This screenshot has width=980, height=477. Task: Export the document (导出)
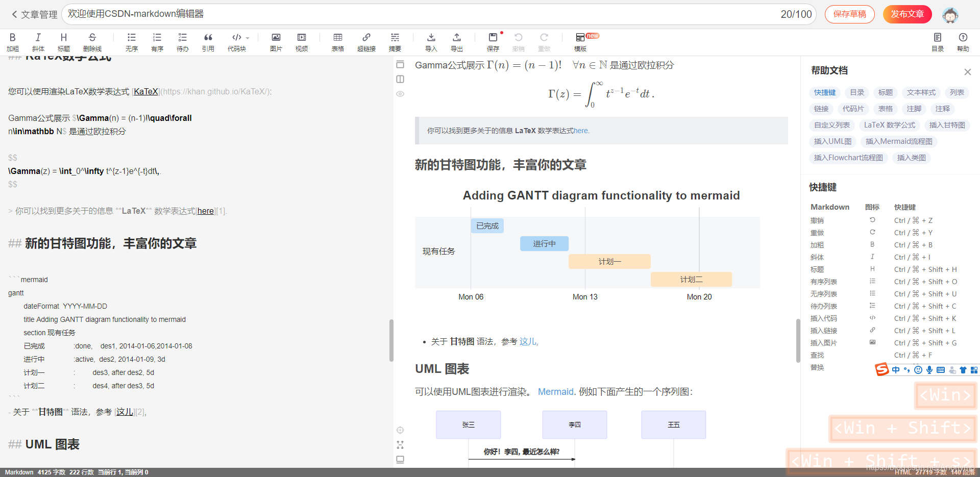457,42
